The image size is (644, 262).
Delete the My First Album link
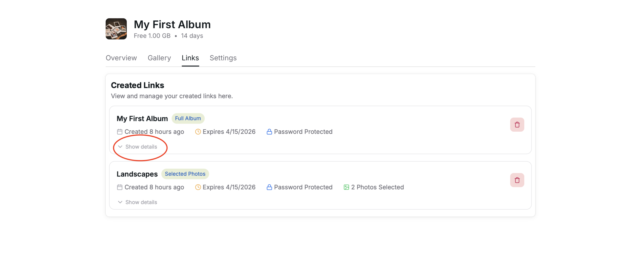(x=517, y=125)
